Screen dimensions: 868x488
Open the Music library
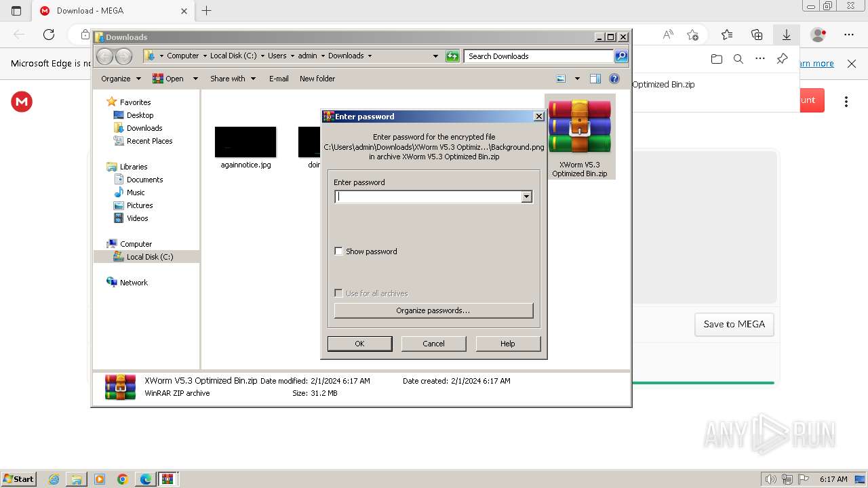pos(136,192)
